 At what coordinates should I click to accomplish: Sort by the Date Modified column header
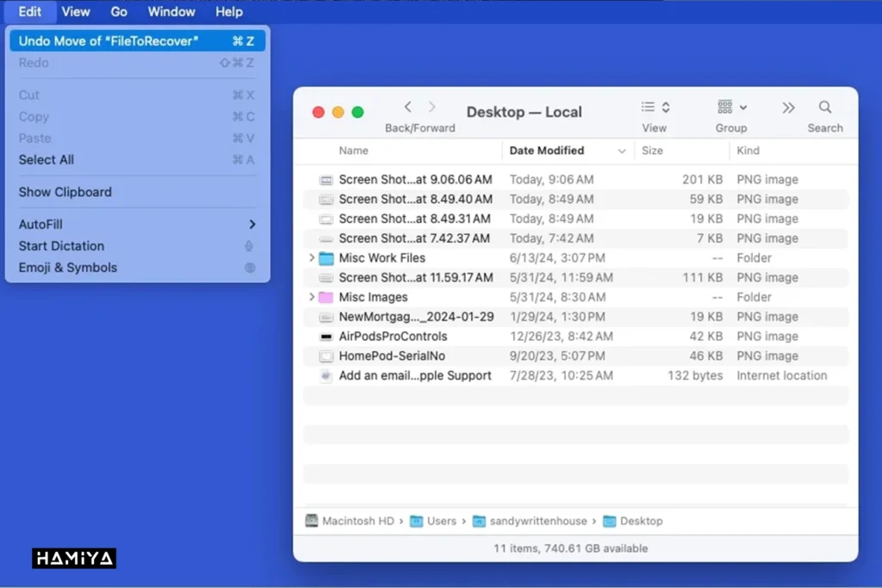pyautogui.click(x=547, y=151)
